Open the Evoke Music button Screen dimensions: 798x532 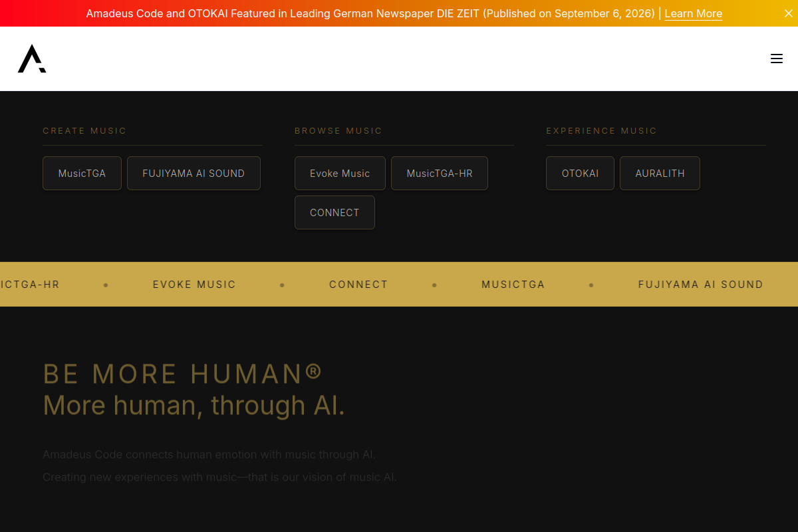click(x=340, y=173)
